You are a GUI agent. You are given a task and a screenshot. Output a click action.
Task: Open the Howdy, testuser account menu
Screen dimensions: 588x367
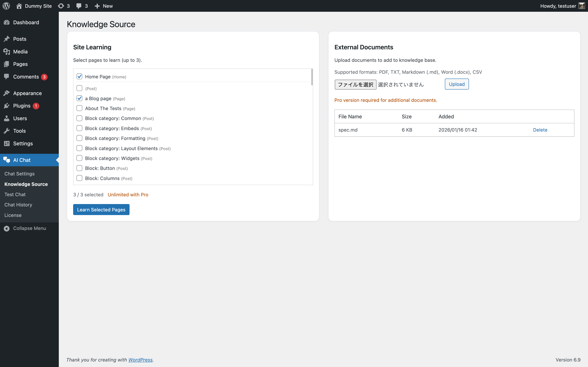tap(558, 6)
